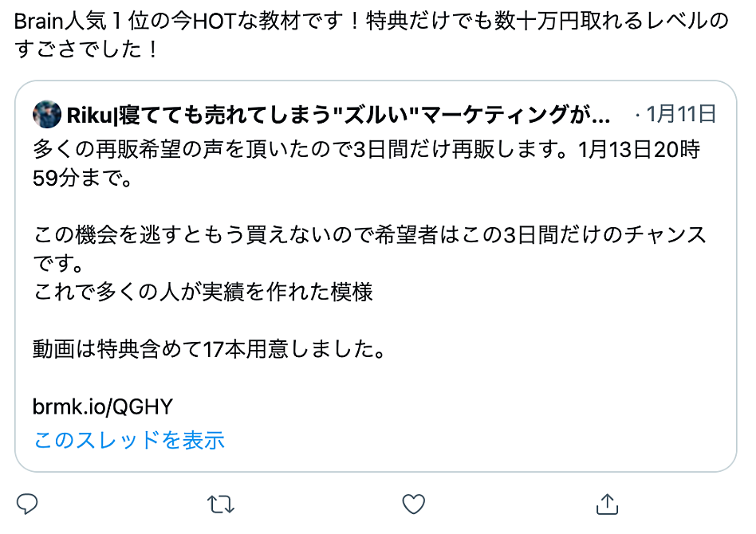Retweet this post using the arrows icon
This screenshot has height=534, width=756.
[221, 505]
